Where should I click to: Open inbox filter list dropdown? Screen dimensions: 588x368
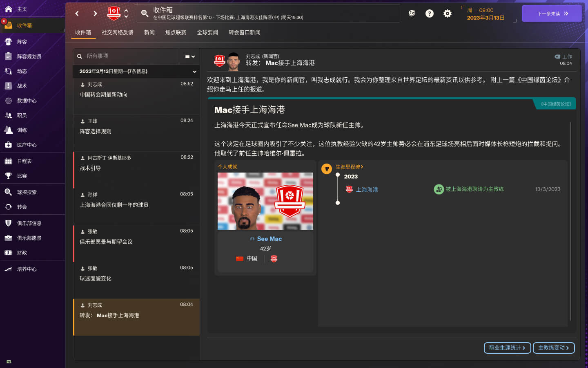pyautogui.click(x=190, y=56)
